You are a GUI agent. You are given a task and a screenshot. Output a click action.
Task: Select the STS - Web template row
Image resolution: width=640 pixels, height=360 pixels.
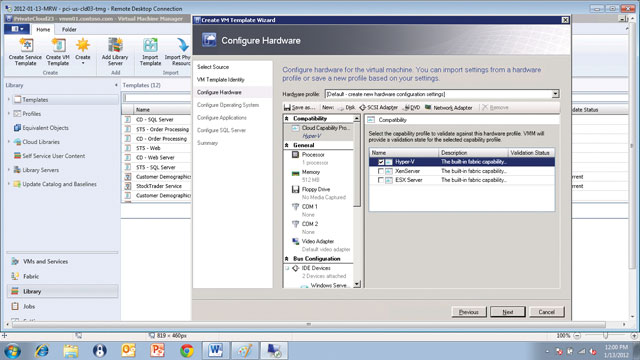tap(157, 148)
